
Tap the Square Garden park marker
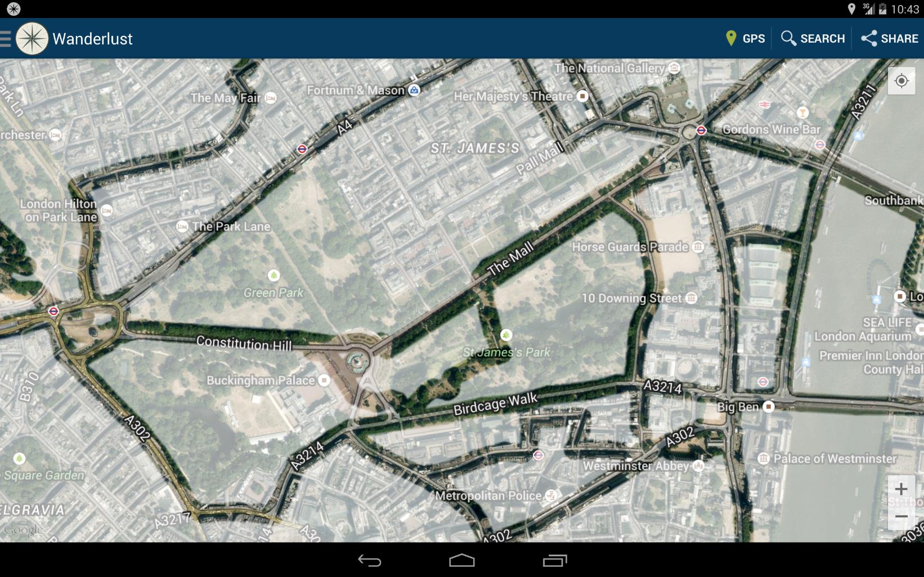20,459
